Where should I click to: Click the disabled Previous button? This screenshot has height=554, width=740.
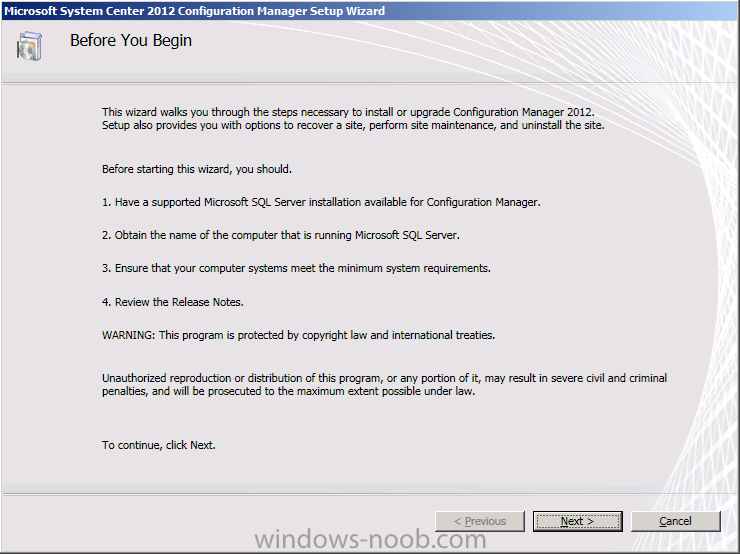pos(479,521)
